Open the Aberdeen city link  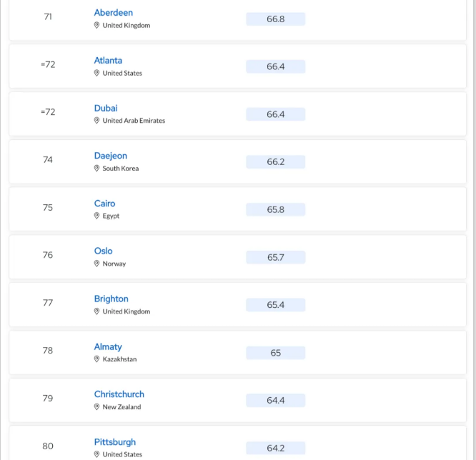point(113,13)
